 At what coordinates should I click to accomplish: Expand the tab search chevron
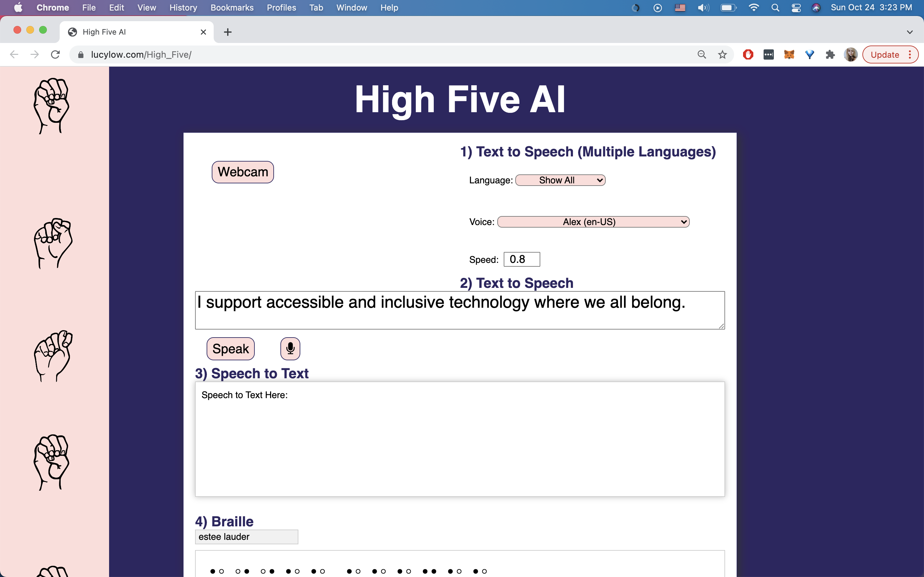click(x=910, y=32)
